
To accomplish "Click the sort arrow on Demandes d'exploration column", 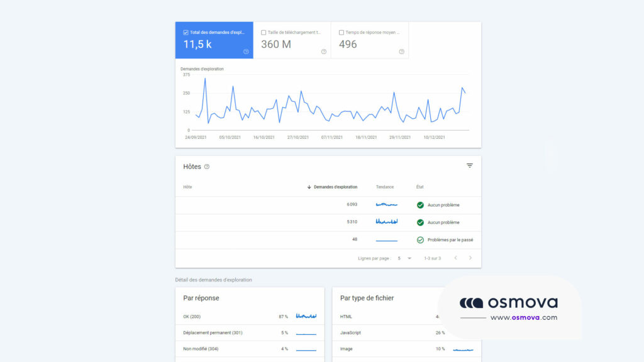I will pyautogui.click(x=308, y=187).
